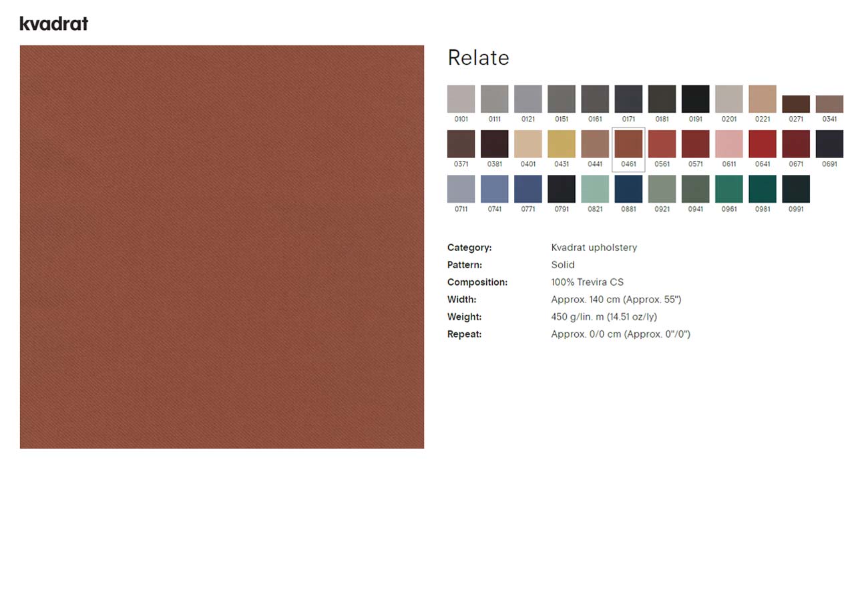Click the 'Pattern:' label
The width and height of the screenshot is (868, 614).
465,265
